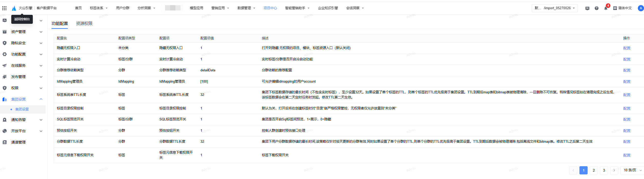Expand the 在线服务 sidebar menu
The width and height of the screenshot is (644, 179).
41,65
